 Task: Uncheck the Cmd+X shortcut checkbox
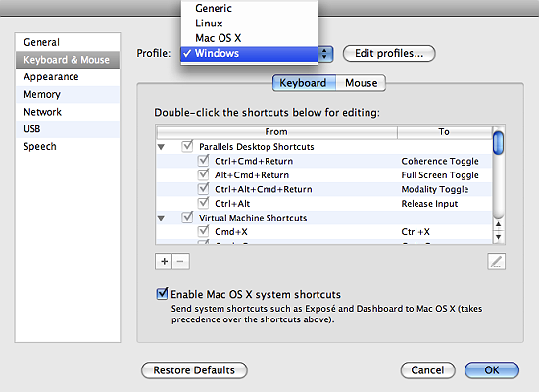point(204,231)
